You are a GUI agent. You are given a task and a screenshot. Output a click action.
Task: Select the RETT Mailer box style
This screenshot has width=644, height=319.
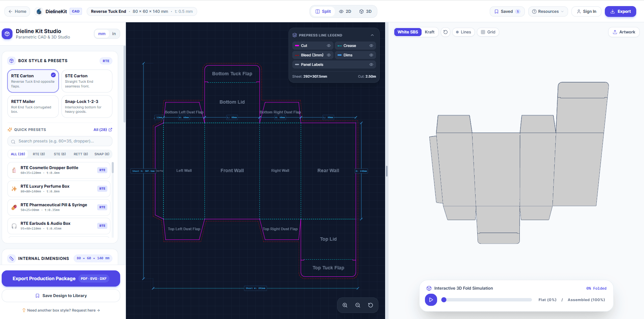pos(33,106)
